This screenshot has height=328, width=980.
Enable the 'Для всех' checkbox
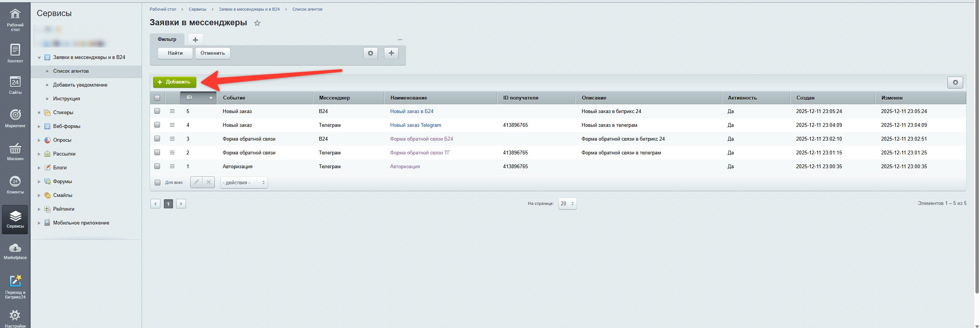pyautogui.click(x=157, y=182)
